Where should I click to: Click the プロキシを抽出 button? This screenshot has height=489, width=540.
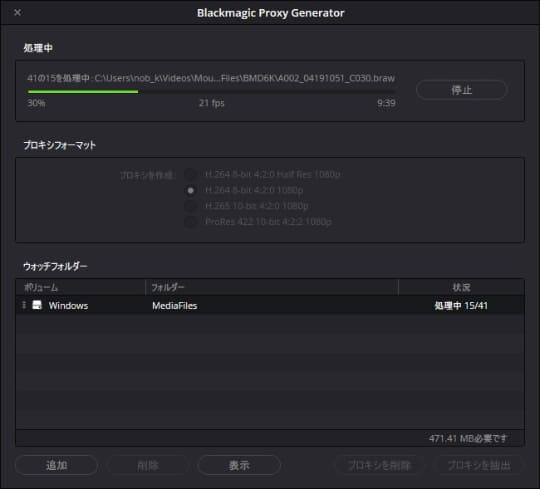[x=479, y=465]
